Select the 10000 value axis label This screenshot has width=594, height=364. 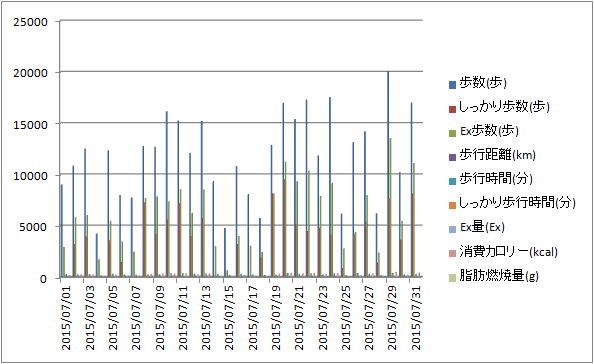30,176
